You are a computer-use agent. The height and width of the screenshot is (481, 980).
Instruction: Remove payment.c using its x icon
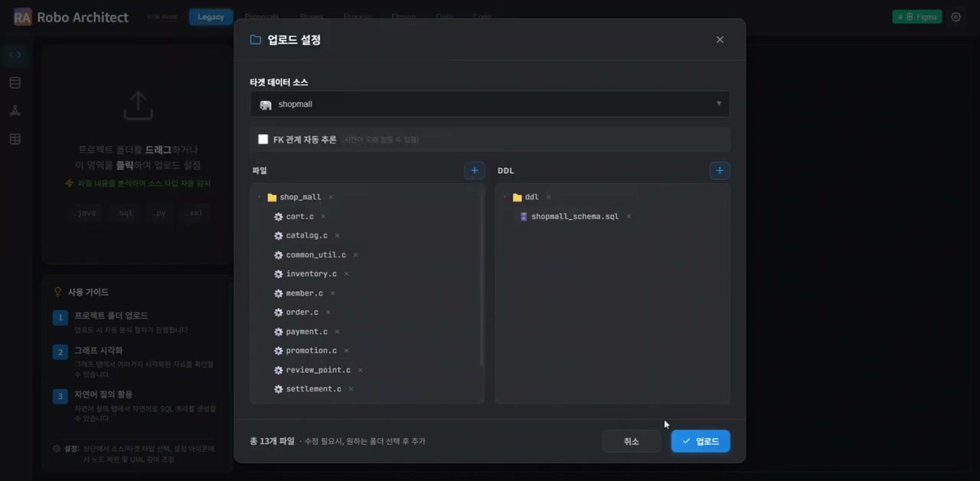point(337,332)
